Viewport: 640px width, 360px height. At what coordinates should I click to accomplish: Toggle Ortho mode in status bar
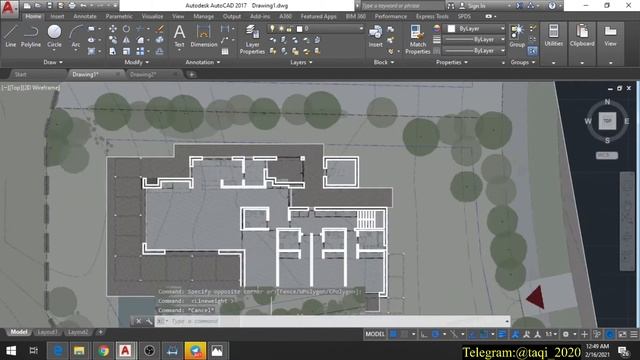coord(424,334)
